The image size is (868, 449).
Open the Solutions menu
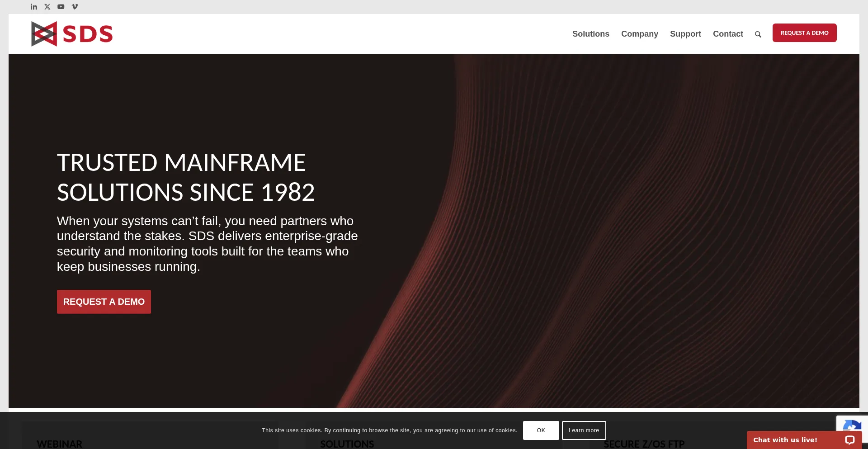coord(591,34)
